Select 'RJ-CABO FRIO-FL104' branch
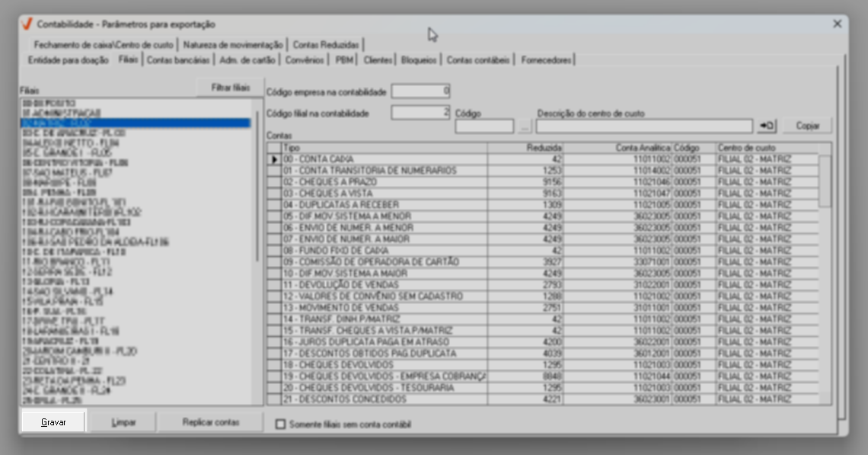Image resolution: width=868 pixels, height=455 pixels. tap(136, 232)
